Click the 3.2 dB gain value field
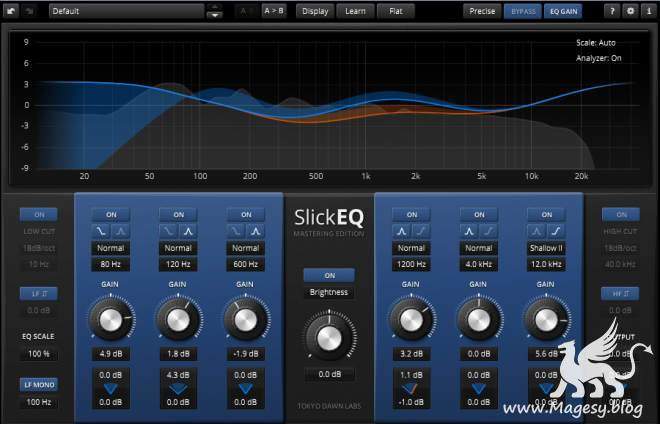 coord(412,354)
